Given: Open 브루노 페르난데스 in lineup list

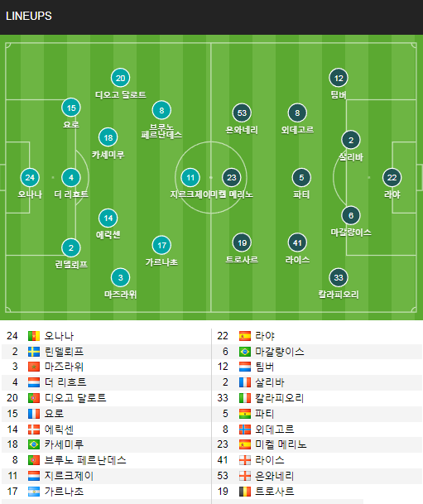Looking at the screenshot, I should pyautogui.click(x=85, y=460).
